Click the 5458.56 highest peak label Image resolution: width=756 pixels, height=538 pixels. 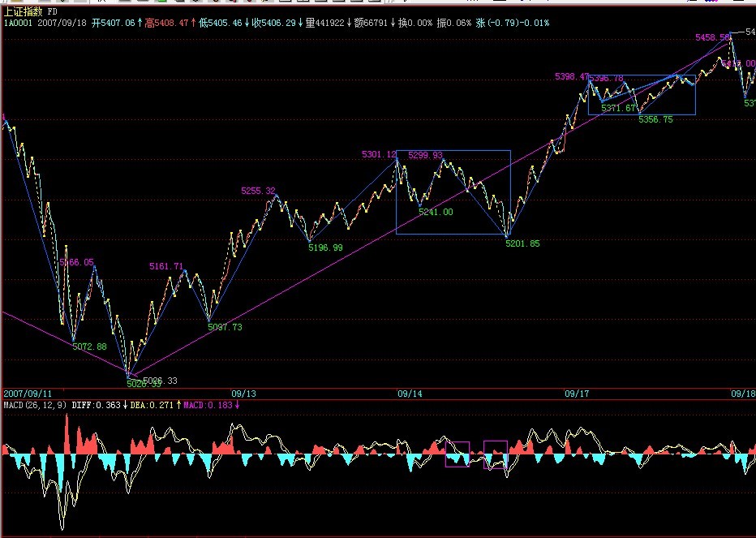(x=711, y=37)
